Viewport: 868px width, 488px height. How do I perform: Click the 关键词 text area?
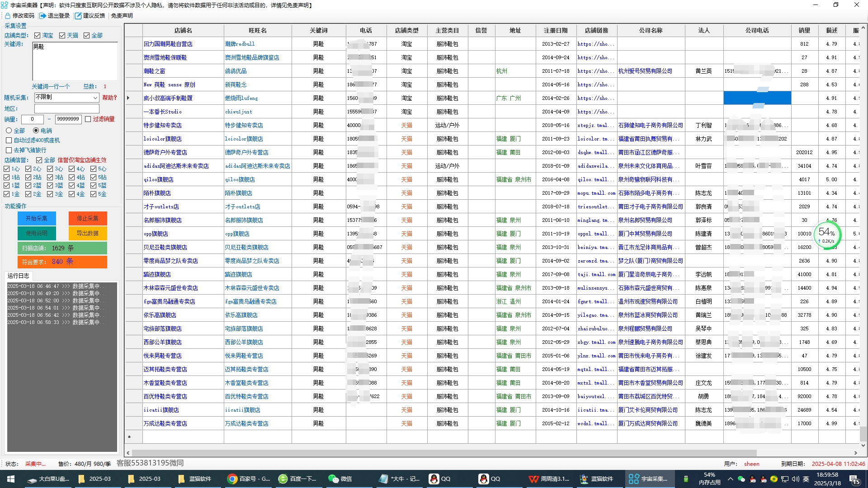click(75, 61)
